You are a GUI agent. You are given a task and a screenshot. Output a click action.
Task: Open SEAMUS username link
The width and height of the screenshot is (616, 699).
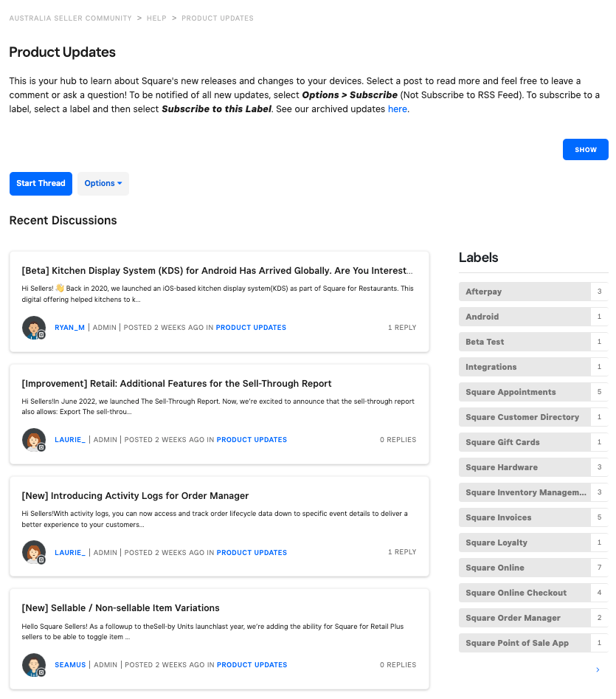70,665
